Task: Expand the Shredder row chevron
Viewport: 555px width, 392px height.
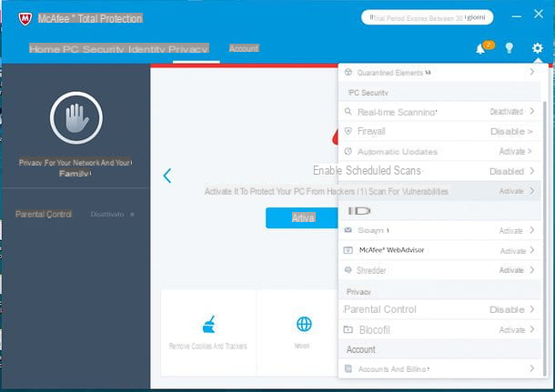Action: (532, 270)
